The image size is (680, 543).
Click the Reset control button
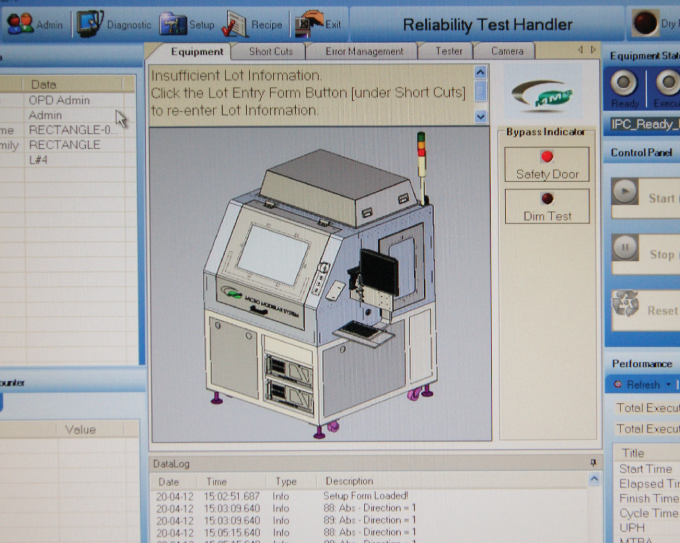click(x=645, y=310)
